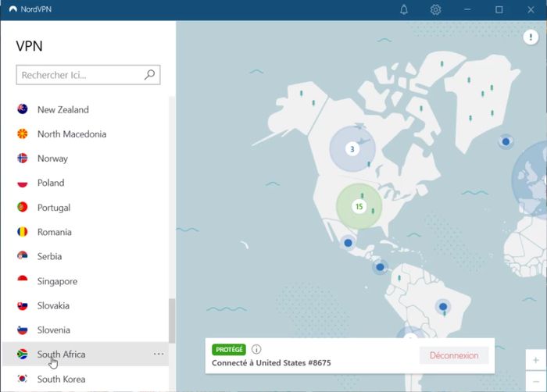Connect to Poland from the list
Screen dimensions: 547x392
pyautogui.click(x=85, y=183)
